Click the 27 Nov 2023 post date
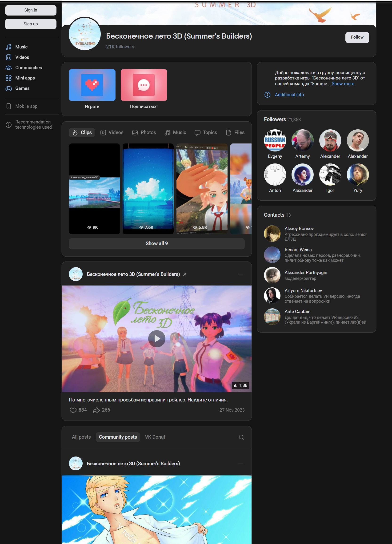 (x=232, y=410)
